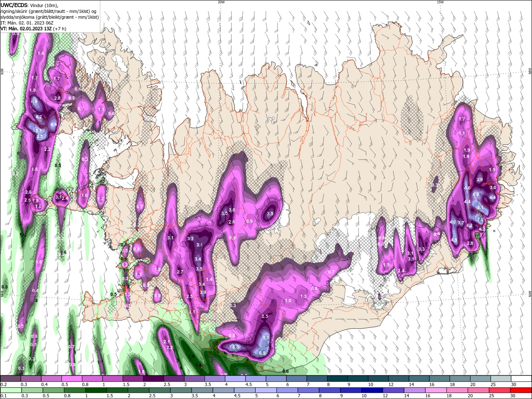
Task: Pick the purple 12 swatch in bottom legend row
Action: coord(394,390)
